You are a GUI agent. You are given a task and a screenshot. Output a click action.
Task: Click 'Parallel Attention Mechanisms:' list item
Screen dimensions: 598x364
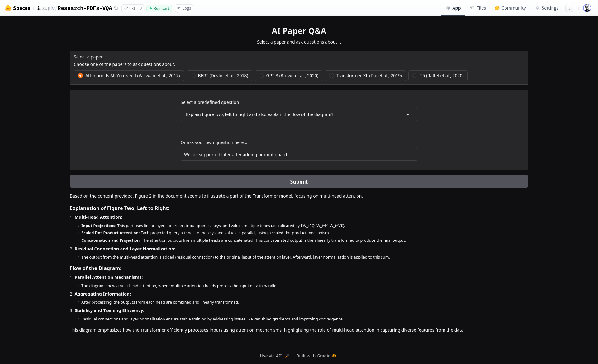(x=109, y=277)
